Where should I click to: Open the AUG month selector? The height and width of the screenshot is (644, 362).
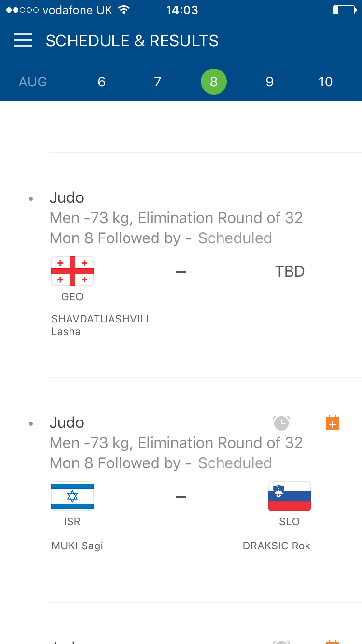click(x=33, y=82)
